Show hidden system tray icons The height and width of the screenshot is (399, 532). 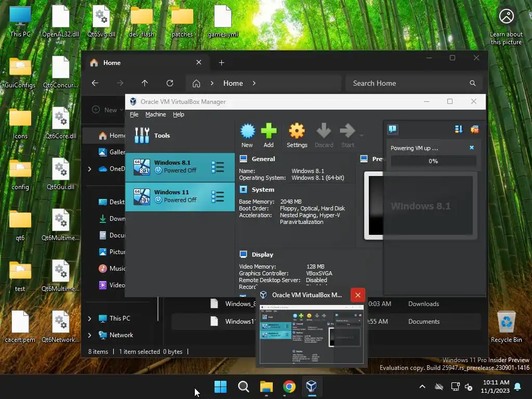(422, 387)
